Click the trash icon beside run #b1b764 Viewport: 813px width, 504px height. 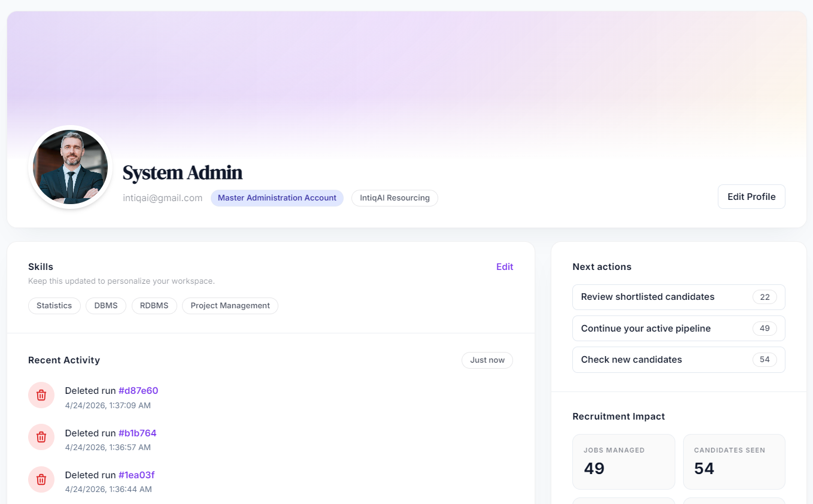(x=41, y=437)
